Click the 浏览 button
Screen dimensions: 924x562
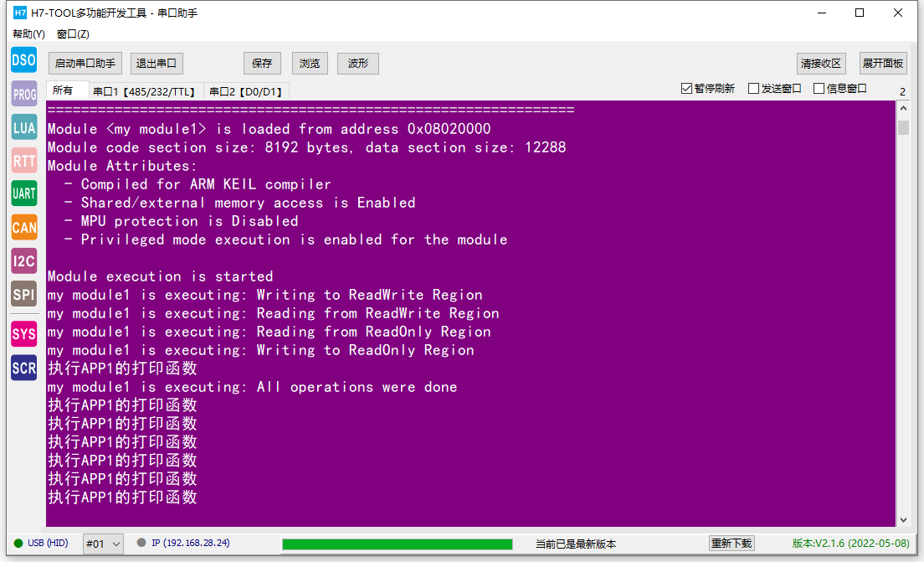click(310, 63)
